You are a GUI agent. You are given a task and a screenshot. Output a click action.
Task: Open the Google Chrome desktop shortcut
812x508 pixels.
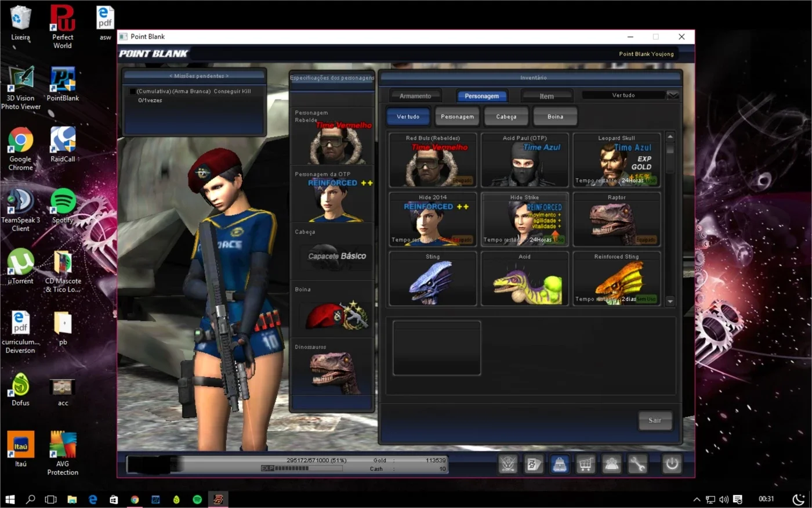click(x=20, y=149)
